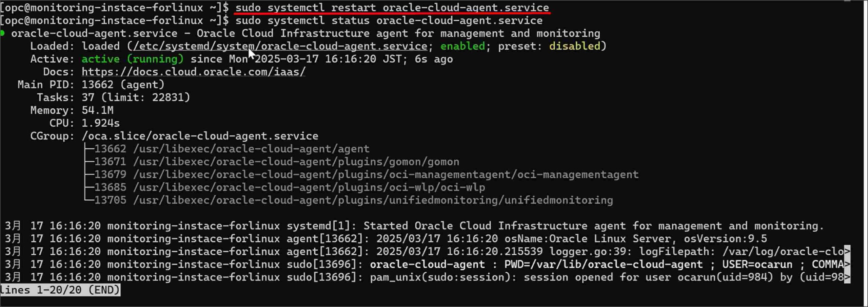Click the yellow 'disabled' preset text

pyautogui.click(x=574, y=46)
